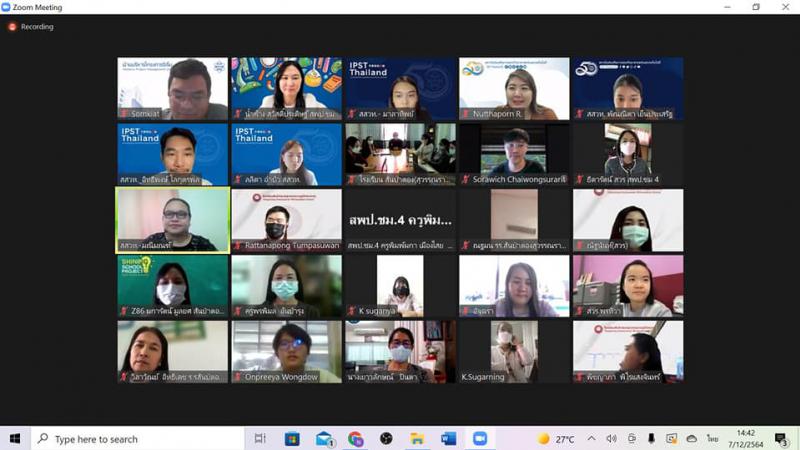
Task: Click the muted mic icon on Onpreeya Wongdow's tile
Action: [238, 377]
